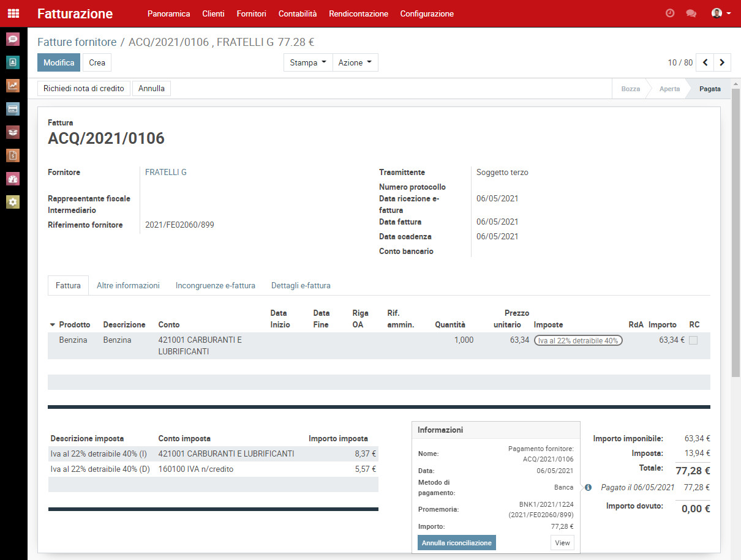This screenshot has width=741, height=560.
Task: Click the Fatturazione app title
Action: pos(75,13)
